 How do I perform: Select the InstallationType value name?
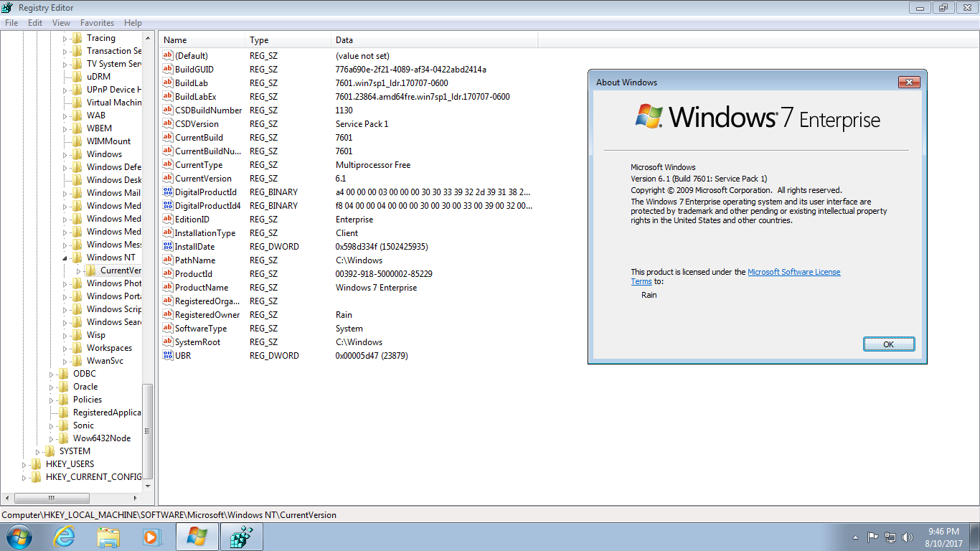click(205, 233)
